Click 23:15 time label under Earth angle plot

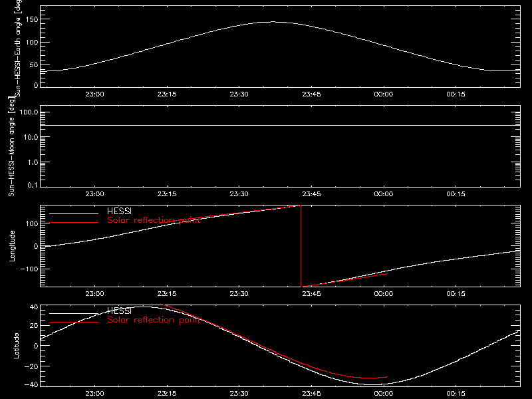(167, 94)
